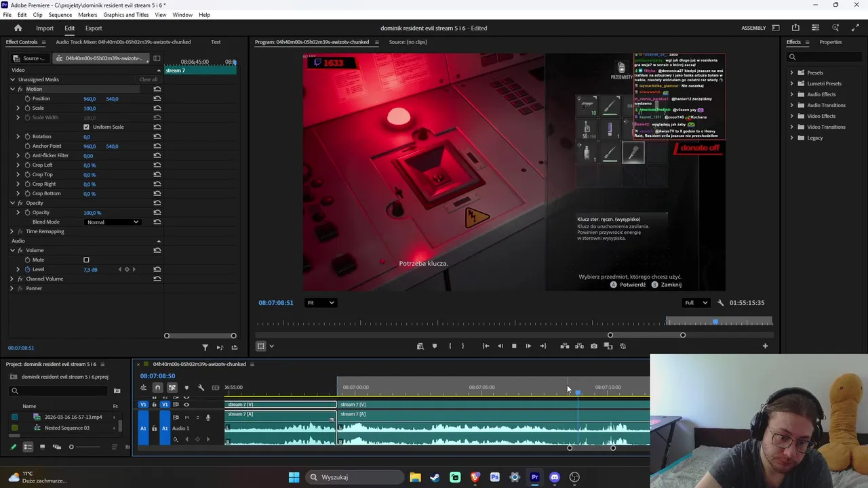Export a frame with camera icon

pyautogui.click(x=594, y=346)
